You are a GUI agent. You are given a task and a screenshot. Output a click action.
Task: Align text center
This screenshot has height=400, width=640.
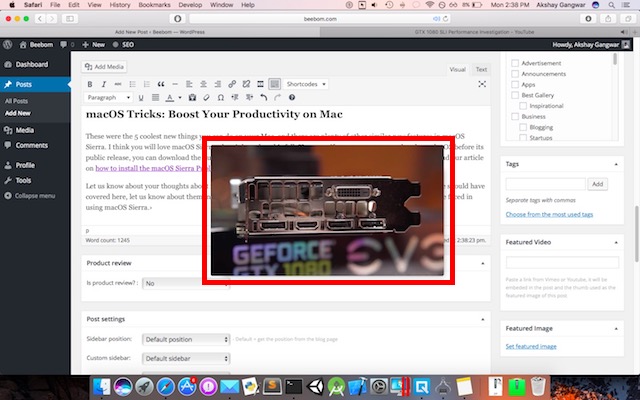[203, 84]
